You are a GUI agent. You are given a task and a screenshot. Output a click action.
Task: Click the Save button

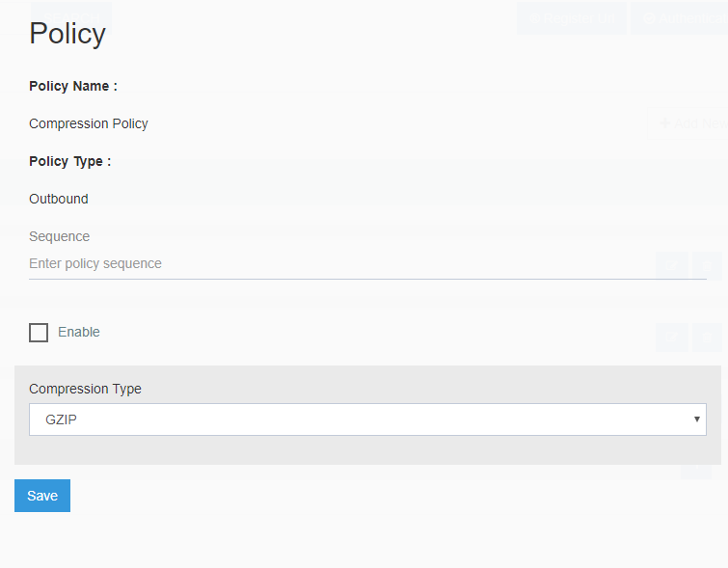(x=42, y=496)
